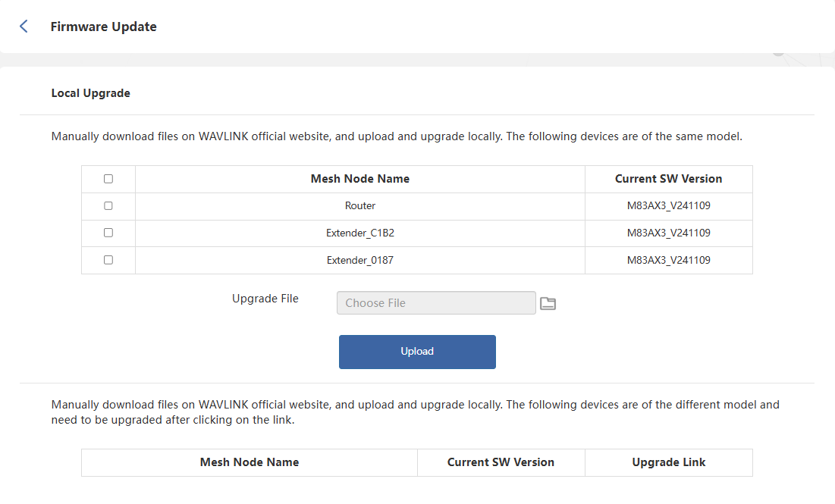Click the Upgrade Link column header

pos(668,462)
